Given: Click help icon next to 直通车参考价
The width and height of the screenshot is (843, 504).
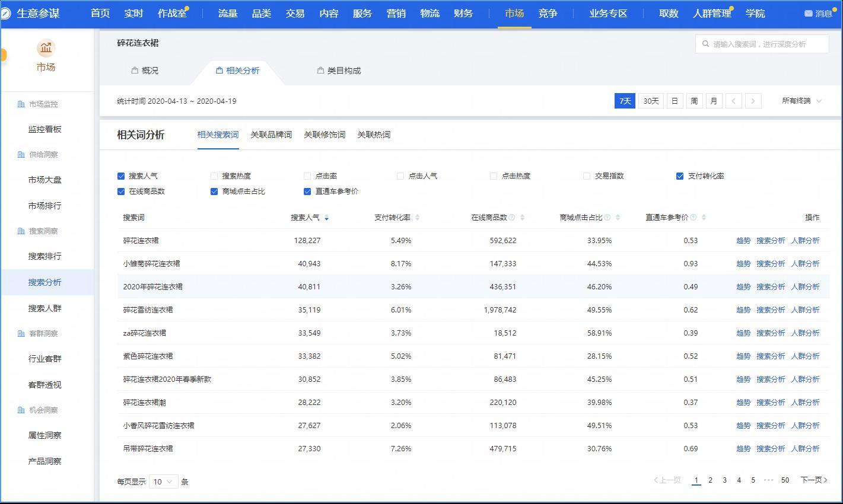Looking at the screenshot, I should coord(694,218).
